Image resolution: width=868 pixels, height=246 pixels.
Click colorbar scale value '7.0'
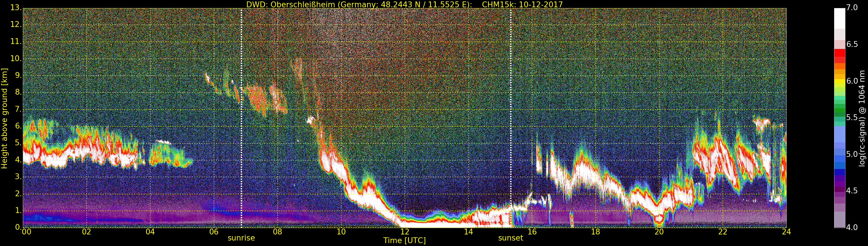tap(852, 8)
